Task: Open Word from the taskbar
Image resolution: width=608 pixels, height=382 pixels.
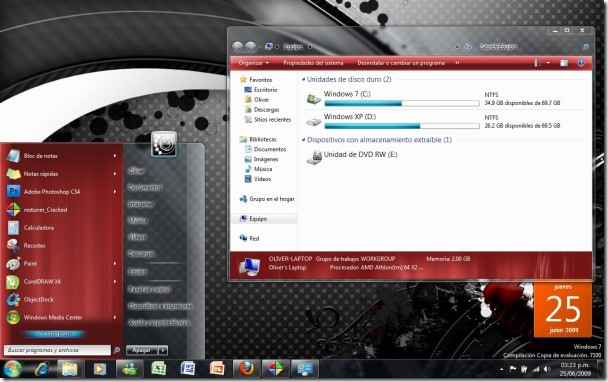Action: 188,369
